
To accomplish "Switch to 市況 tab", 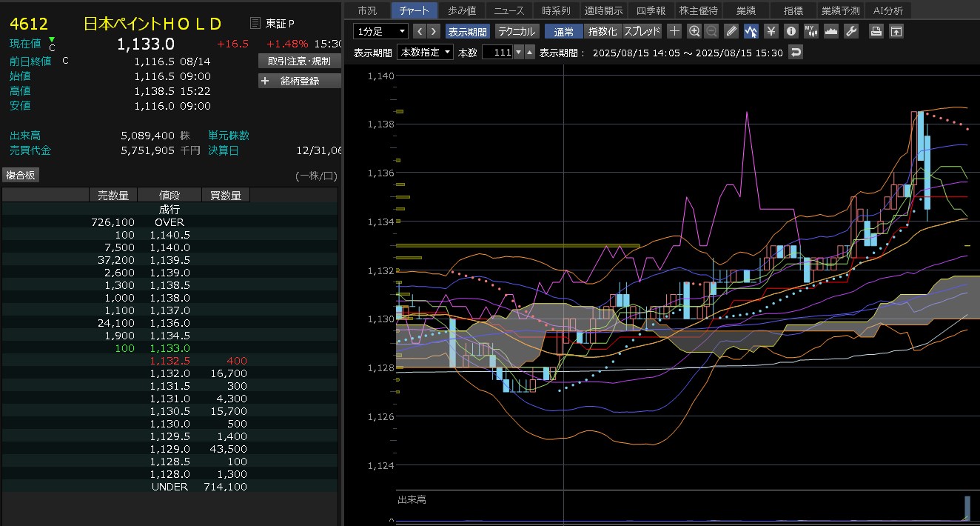I will pyautogui.click(x=367, y=10).
